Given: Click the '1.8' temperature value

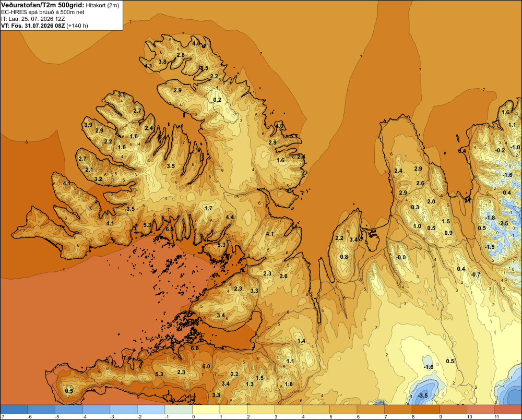Looking at the screenshot, I should [x=289, y=384].
